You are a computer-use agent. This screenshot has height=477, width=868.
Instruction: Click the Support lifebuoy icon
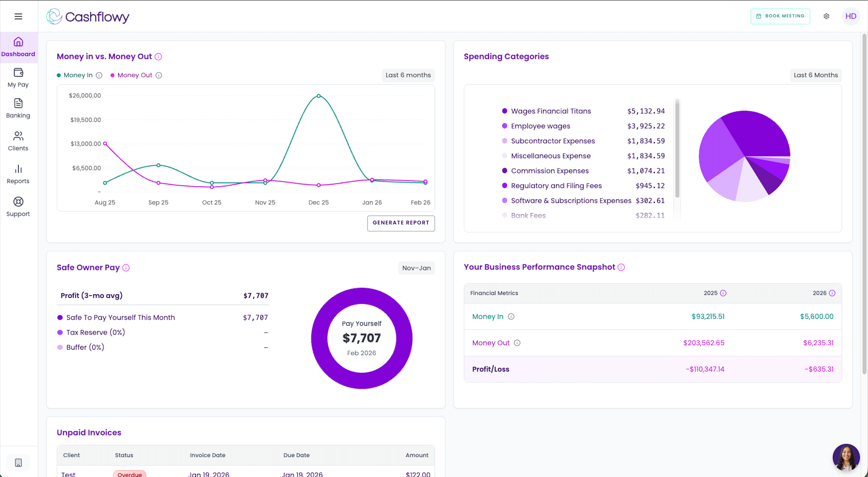coord(18,202)
